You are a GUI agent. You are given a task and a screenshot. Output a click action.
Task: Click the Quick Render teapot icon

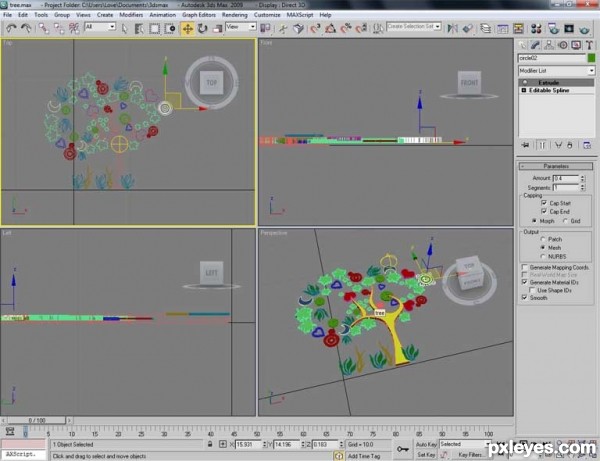(x=584, y=28)
